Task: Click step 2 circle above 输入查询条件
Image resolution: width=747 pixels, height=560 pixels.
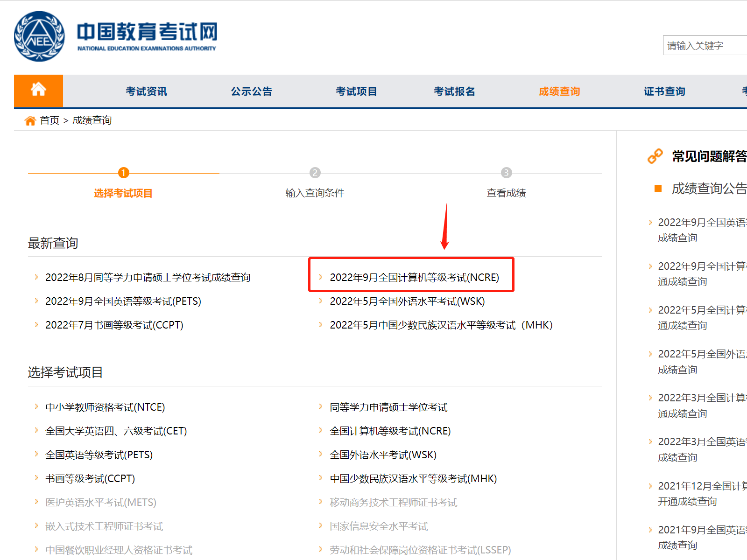Action: point(315,173)
